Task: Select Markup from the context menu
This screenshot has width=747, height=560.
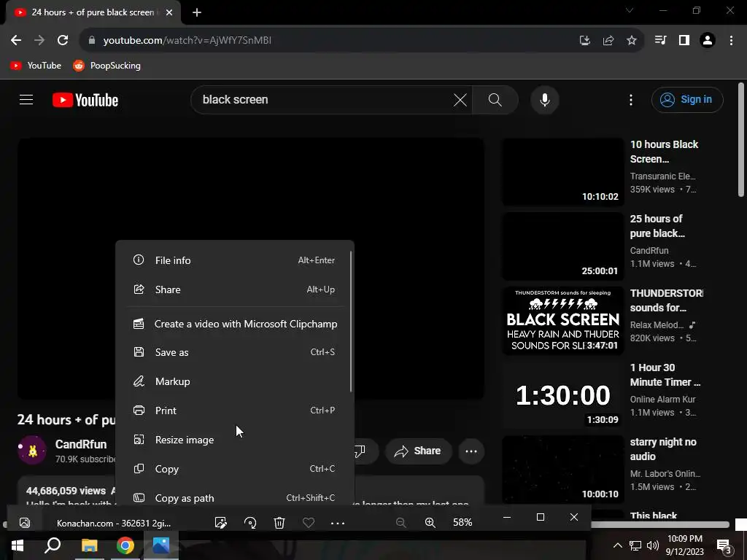Action: pyautogui.click(x=234, y=381)
